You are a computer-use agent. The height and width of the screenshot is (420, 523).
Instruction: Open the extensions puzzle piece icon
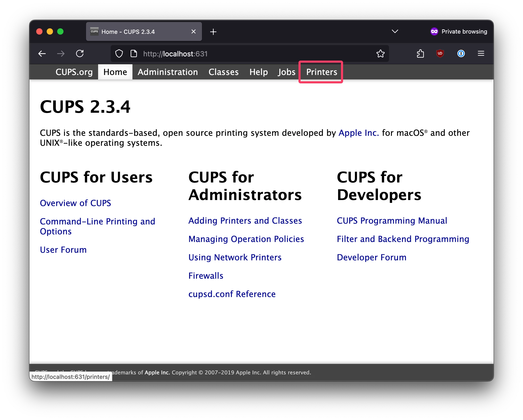click(420, 54)
